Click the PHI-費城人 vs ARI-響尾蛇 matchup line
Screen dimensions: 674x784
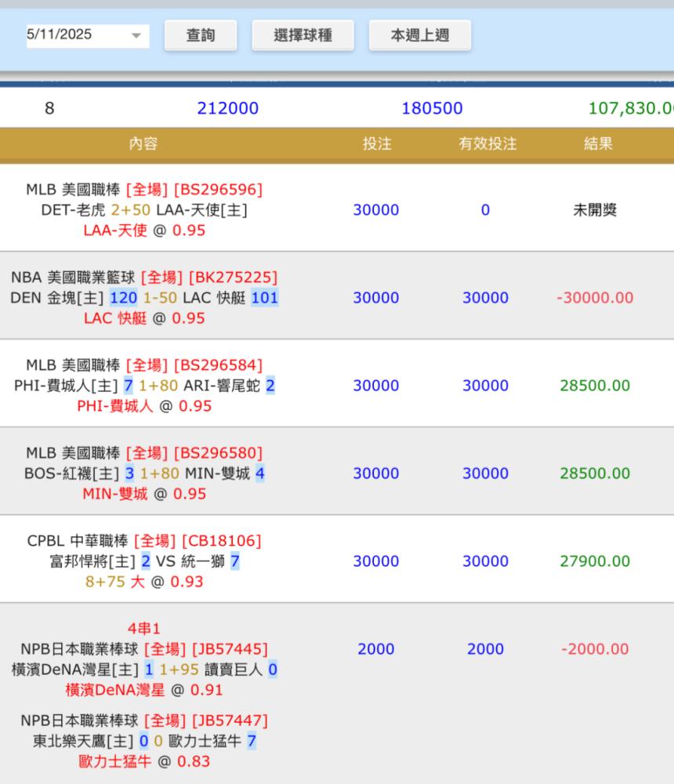coord(144,386)
